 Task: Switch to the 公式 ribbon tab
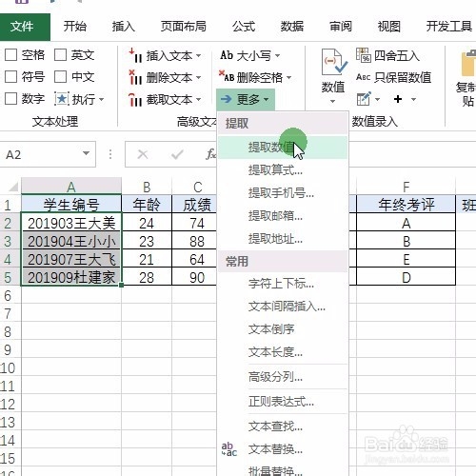(244, 27)
